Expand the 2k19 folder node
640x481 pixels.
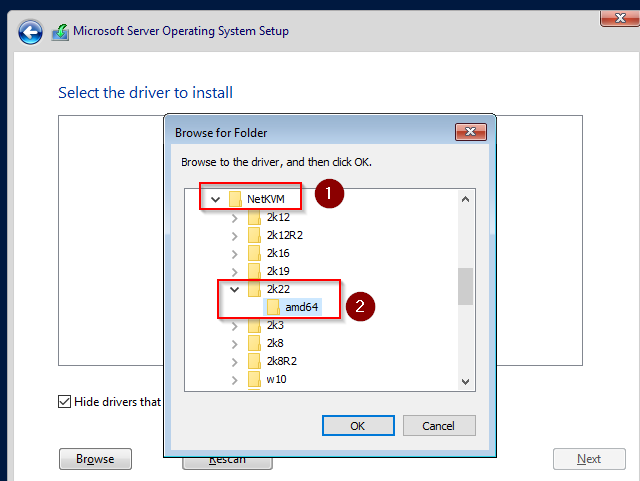234,271
